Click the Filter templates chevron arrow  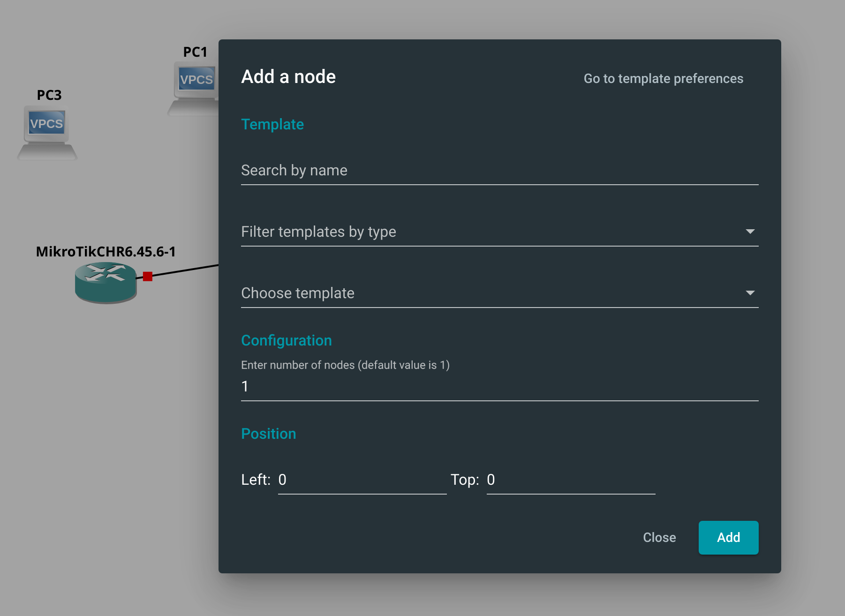coord(751,231)
